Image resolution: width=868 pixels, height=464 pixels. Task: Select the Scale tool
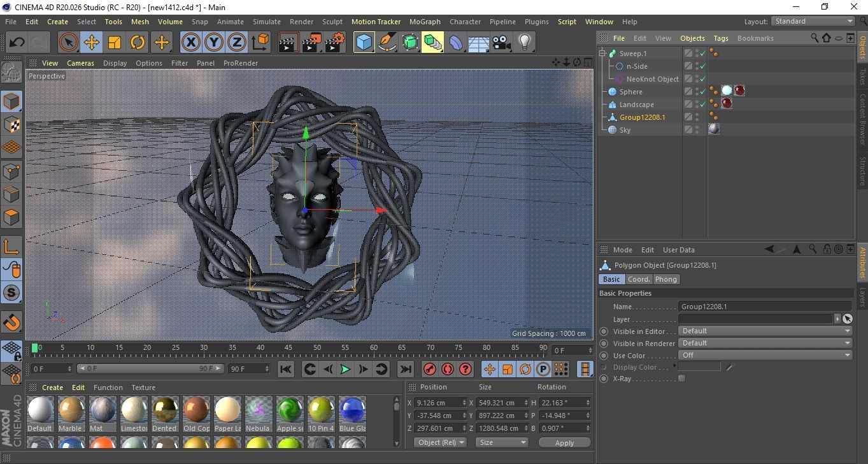115,43
